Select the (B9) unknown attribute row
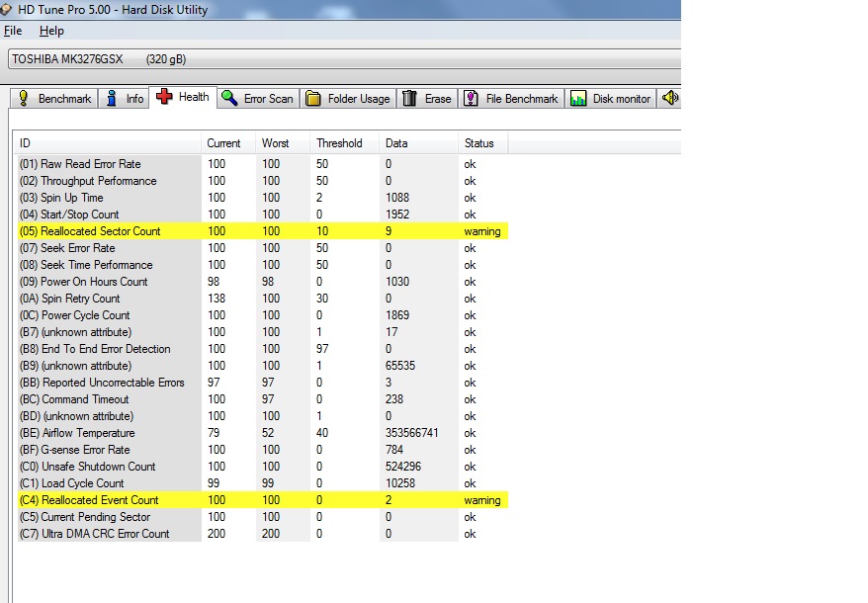This screenshot has height=603, width=868. [x=263, y=366]
